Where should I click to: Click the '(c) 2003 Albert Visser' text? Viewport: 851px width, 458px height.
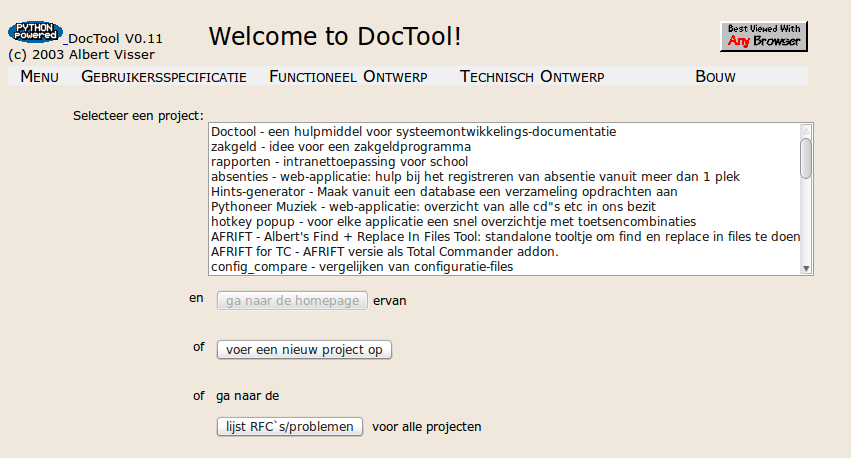pos(81,55)
